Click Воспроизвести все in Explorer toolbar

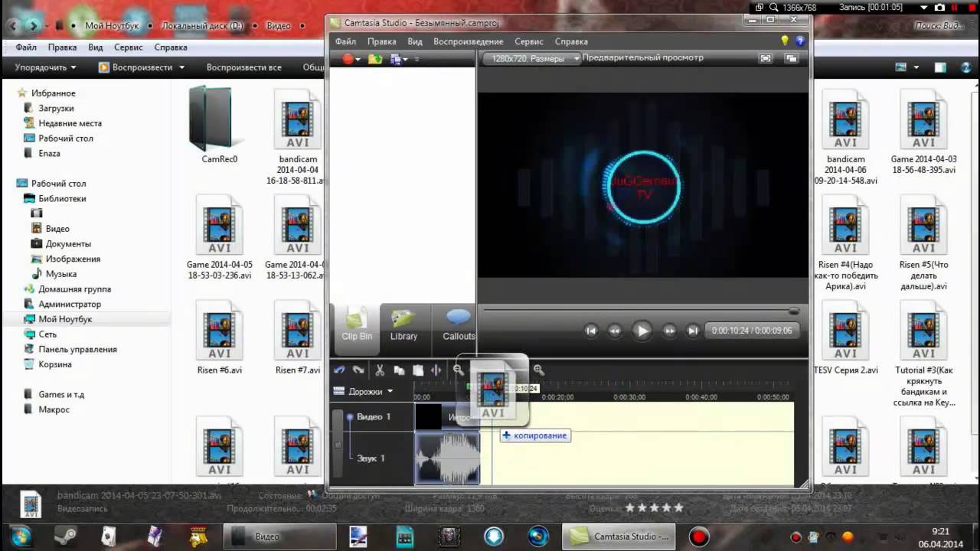point(243,67)
